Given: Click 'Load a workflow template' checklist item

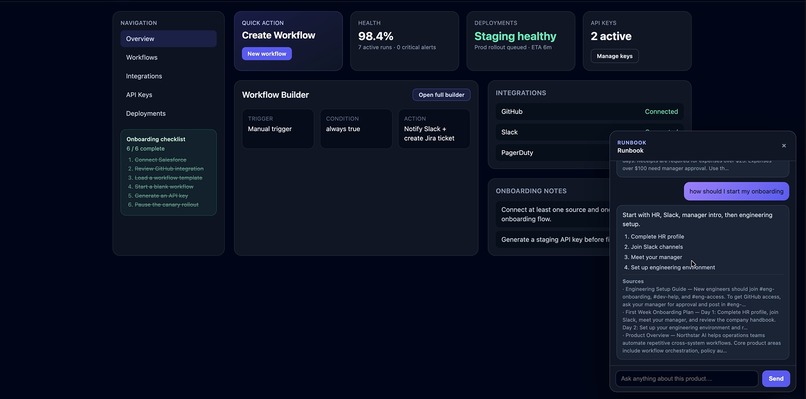Looking at the screenshot, I should click(x=169, y=178).
